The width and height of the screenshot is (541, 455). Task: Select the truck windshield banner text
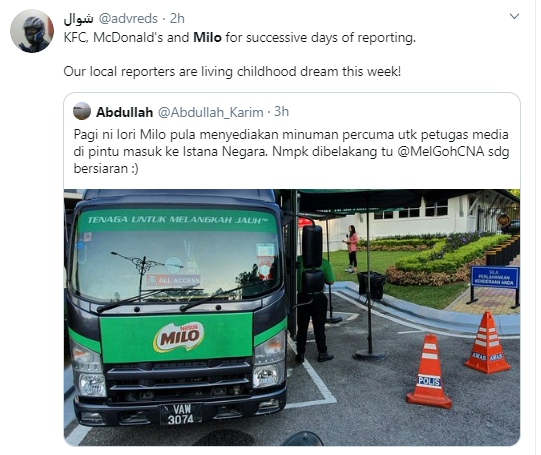click(178, 220)
